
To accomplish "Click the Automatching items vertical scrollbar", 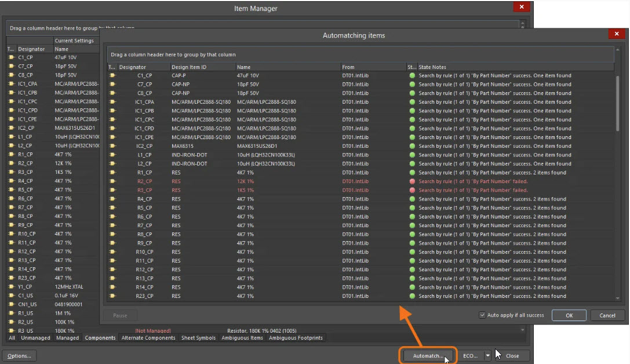I will coord(618,103).
